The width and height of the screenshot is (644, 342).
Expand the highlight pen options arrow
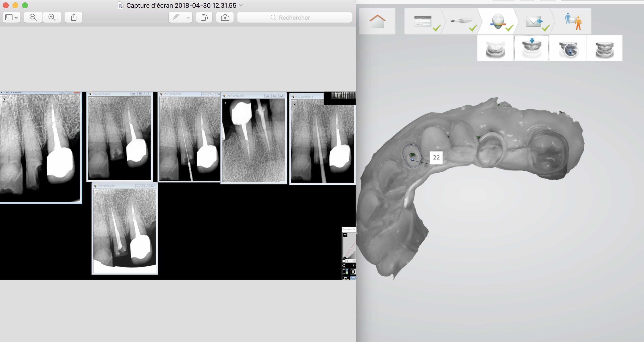pyautogui.click(x=188, y=18)
